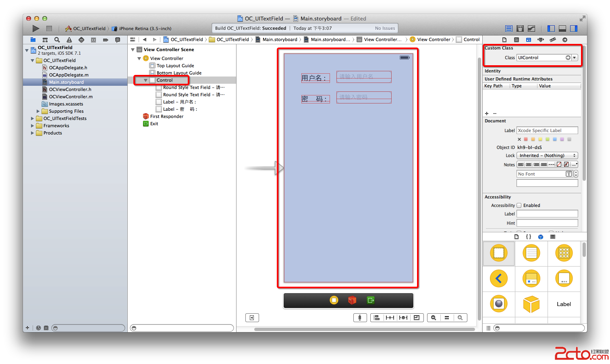
Task: Switch to the Assistant editor
Action: point(520,29)
